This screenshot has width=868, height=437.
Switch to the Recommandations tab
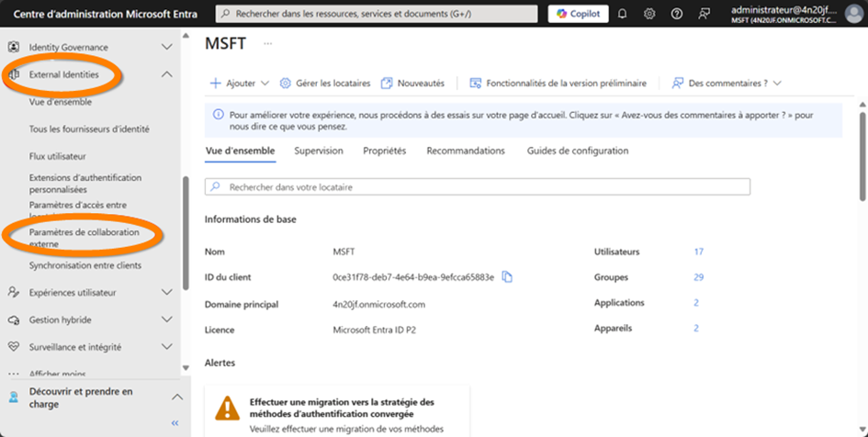point(466,151)
